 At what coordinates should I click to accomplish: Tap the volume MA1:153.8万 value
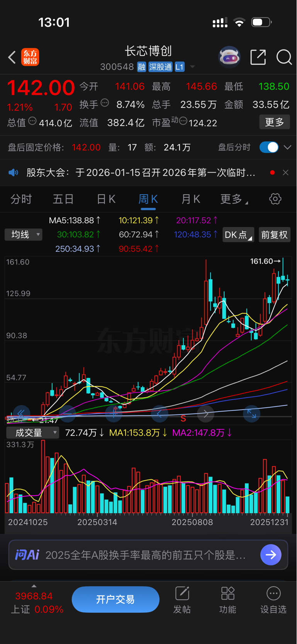pyautogui.click(x=138, y=433)
